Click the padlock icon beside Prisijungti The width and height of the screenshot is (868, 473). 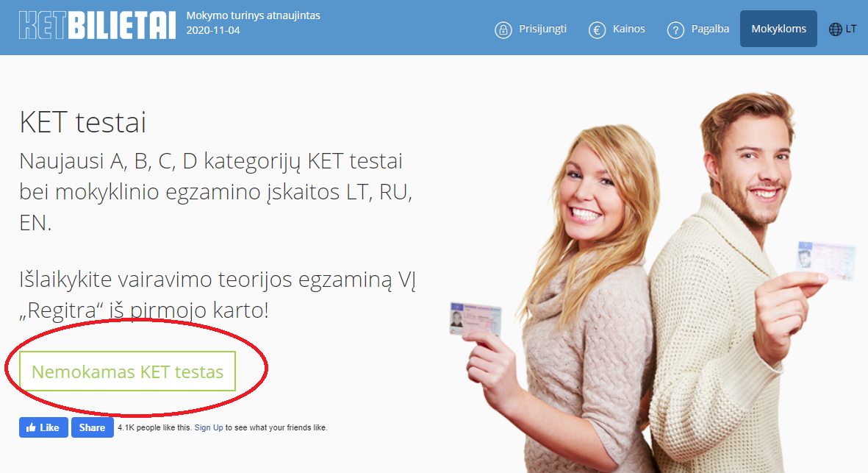(503, 30)
